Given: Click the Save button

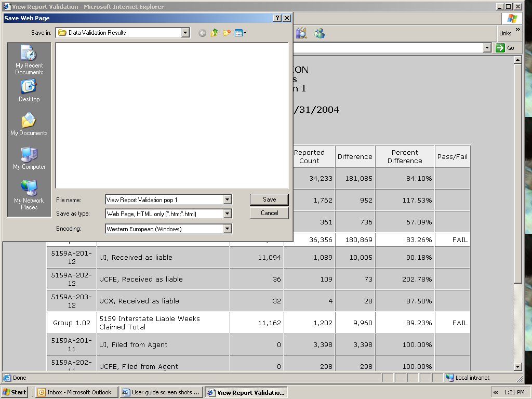Looking at the screenshot, I should [x=269, y=199].
